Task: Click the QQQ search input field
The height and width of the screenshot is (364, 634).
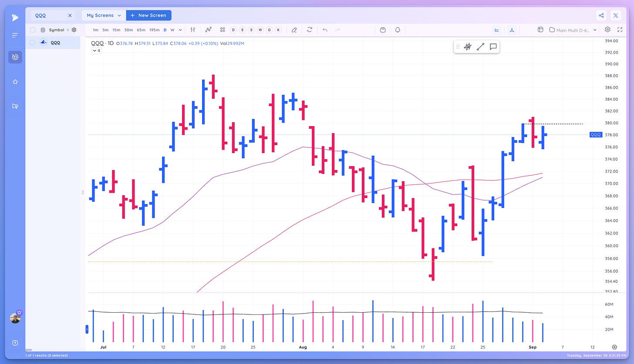Action: point(53,15)
